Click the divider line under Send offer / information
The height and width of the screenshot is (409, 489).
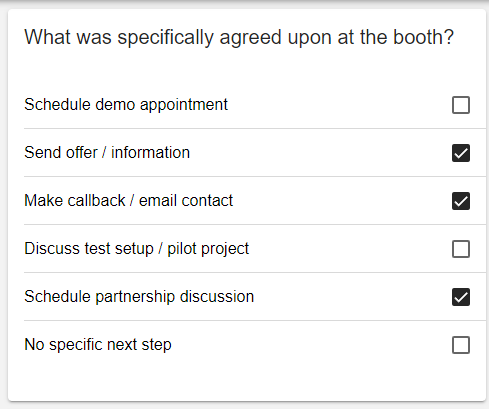255,176
